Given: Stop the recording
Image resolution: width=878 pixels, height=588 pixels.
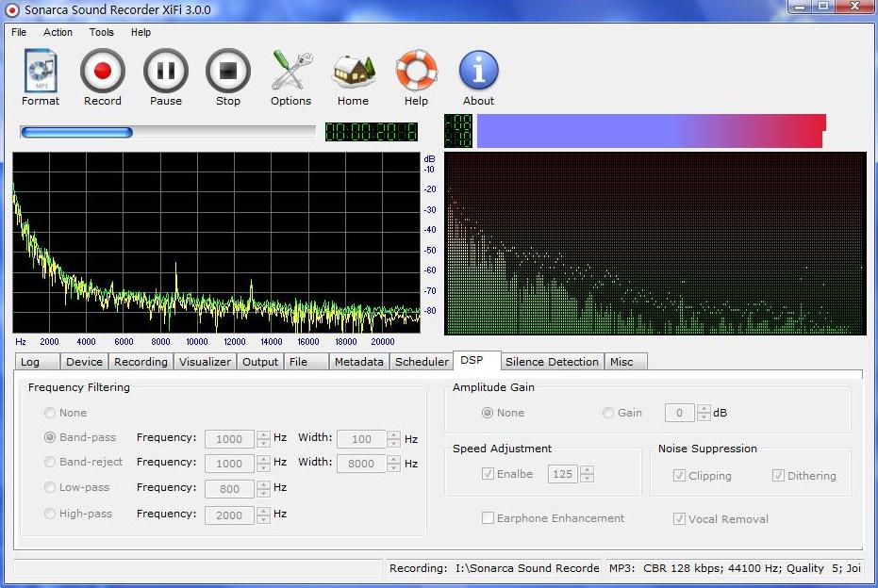Looking at the screenshot, I should click(x=227, y=77).
